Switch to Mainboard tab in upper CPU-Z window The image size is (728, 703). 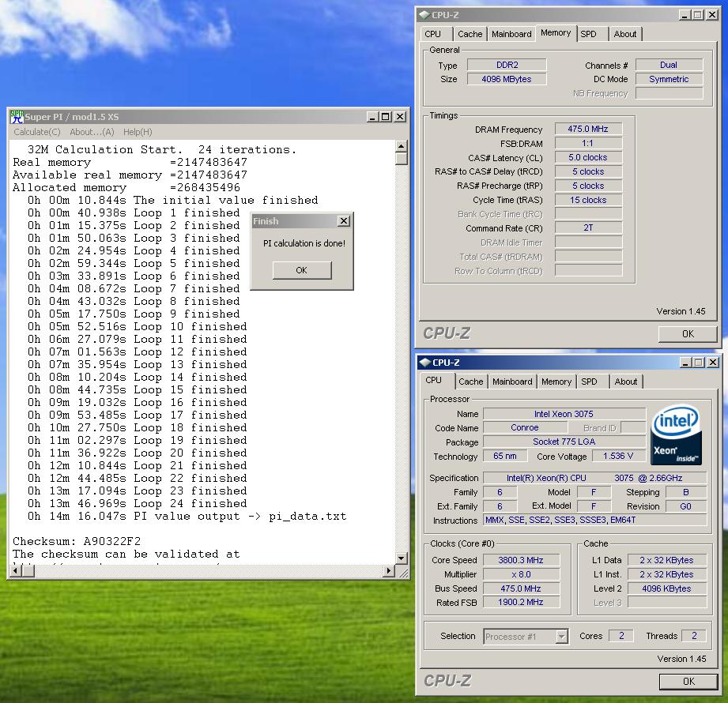coord(511,34)
